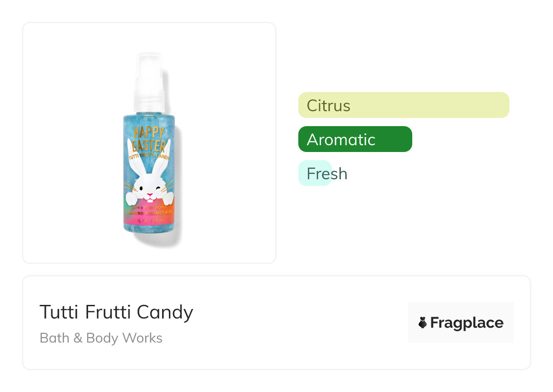Click the Tutti Frutti Candy text on bottle
The width and height of the screenshot is (553, 392).
(x=149, y=157)
